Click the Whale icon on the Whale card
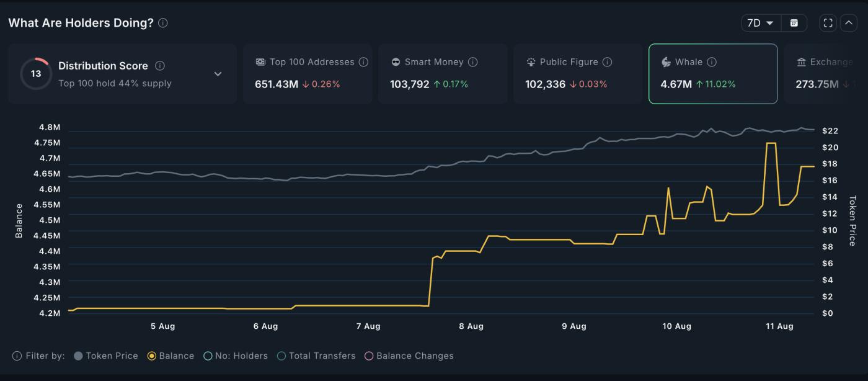The image size is (868, 381). pyautogui.click(x=665, y=62)
